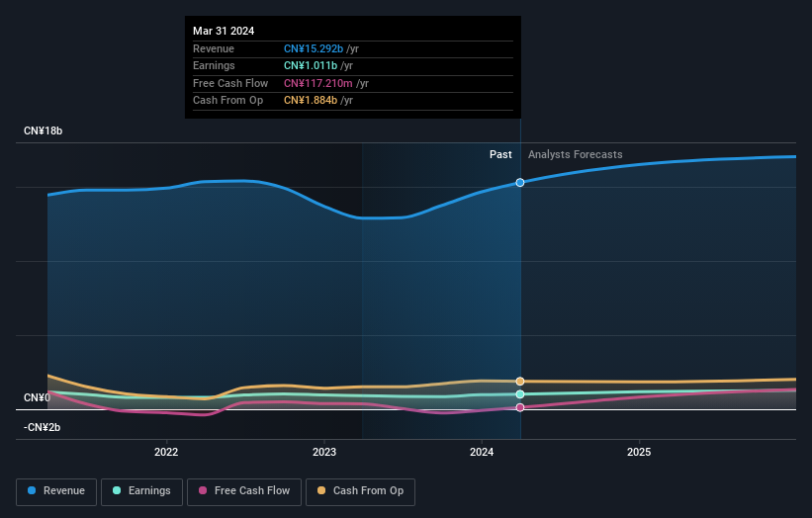
Task: Toggle the Free Cash Flow legend button
Action: (244, 491)
